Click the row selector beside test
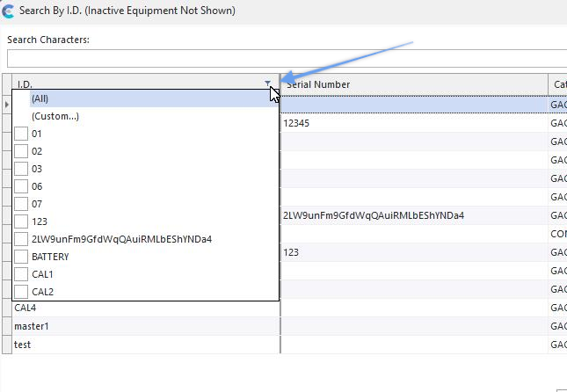This screenshot has width=567, height=392. tap(7, 345)
